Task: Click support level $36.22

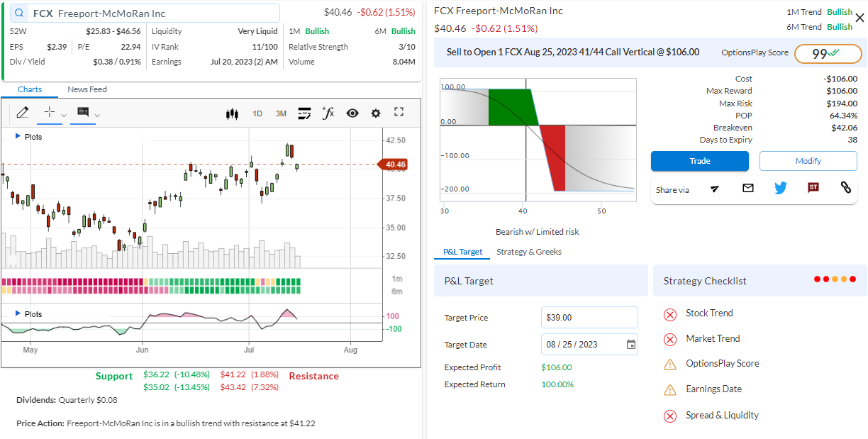Action: pyautogui.click(x=156, y=374)
